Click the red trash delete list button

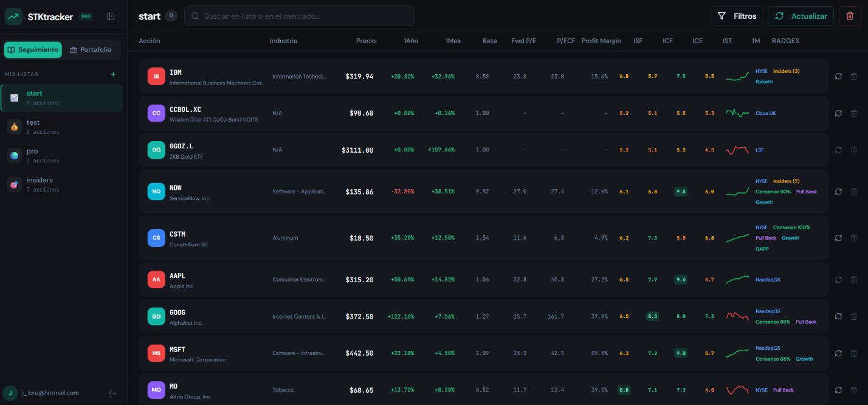(850, 16)
